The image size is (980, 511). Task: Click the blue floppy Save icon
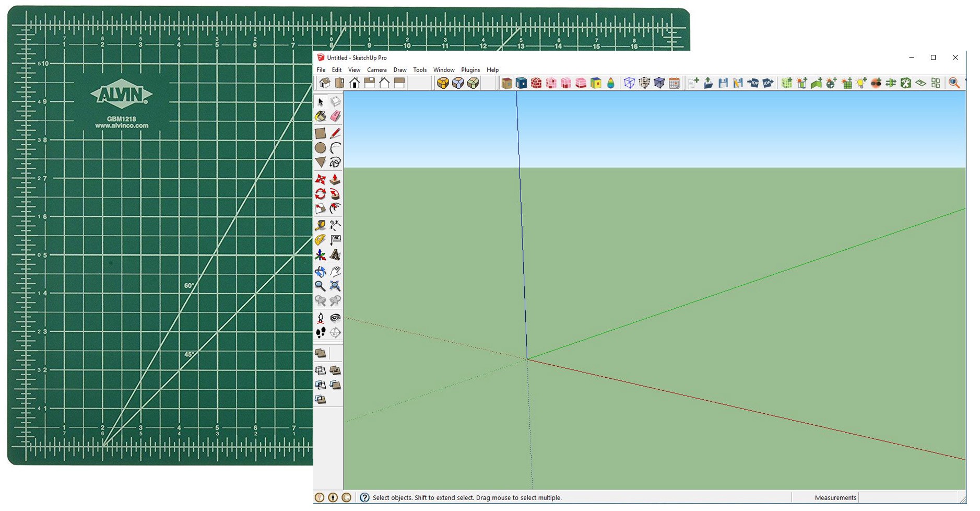(723, 83)
